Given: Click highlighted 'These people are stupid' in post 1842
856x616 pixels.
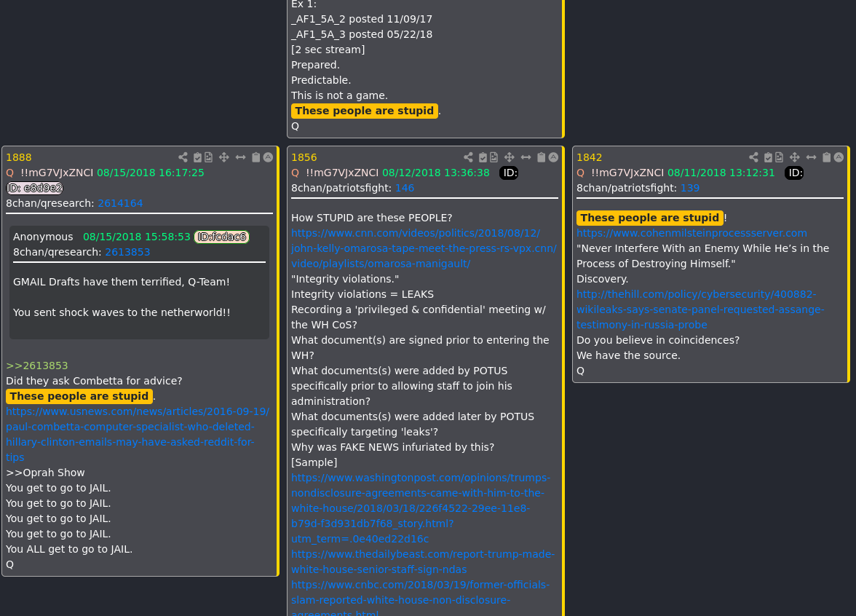Looking at the screenshot, I should (x=649, y=218).
